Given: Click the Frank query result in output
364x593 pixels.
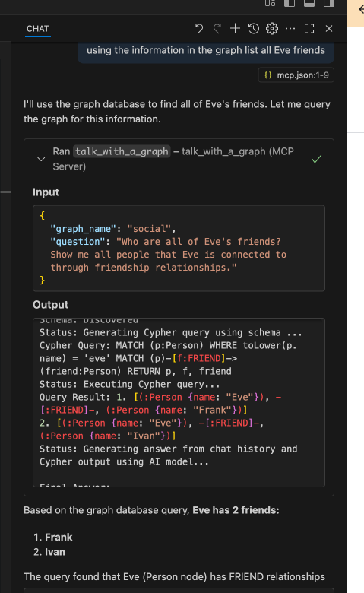Looking at the screenshot, I should [160, 404].
